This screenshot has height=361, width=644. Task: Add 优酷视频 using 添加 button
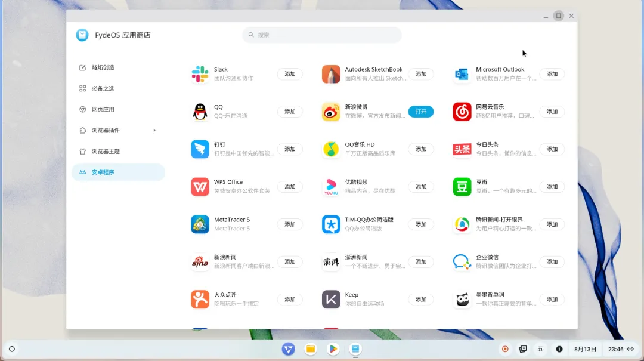421,187
